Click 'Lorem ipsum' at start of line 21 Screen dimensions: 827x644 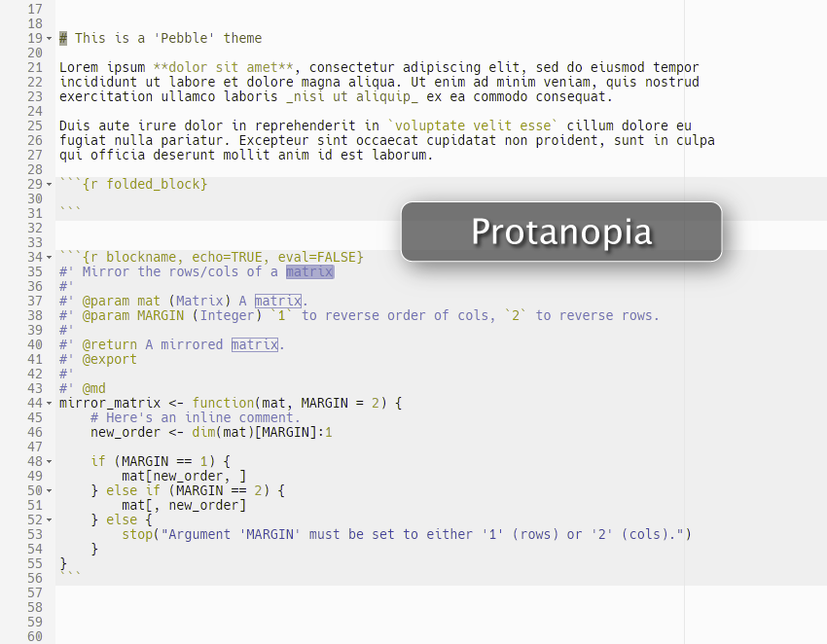pos(102,67)
